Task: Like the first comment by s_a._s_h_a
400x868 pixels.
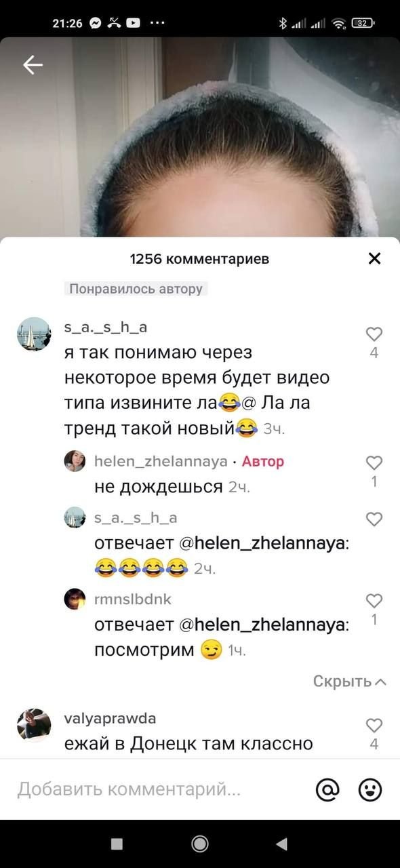Action: tap(374, 334)
